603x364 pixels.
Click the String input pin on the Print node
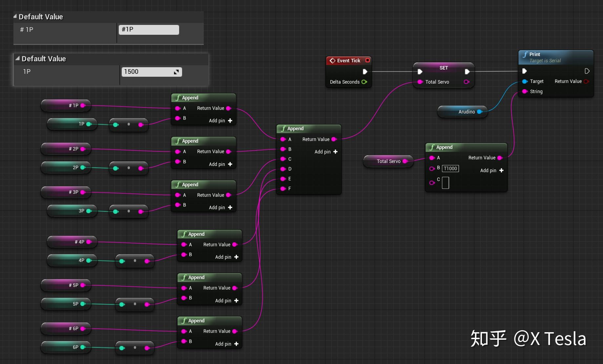coord(525,91)
